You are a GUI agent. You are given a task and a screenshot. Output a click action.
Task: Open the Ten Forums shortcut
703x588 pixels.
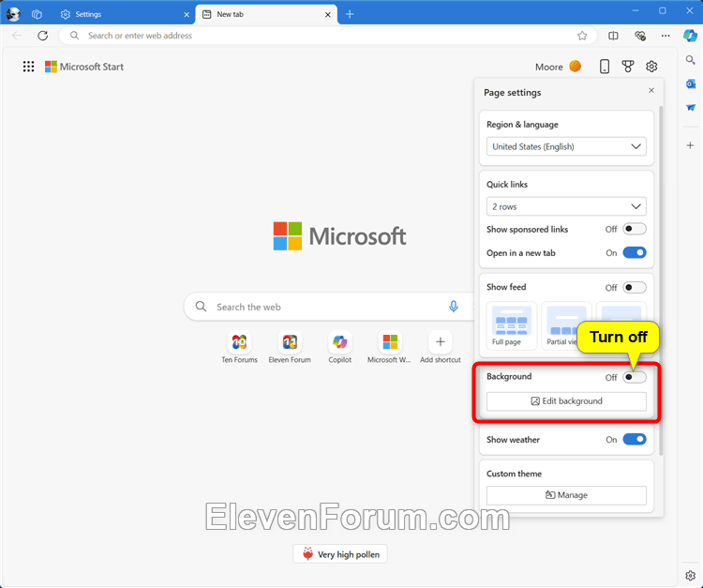(239, 348)
